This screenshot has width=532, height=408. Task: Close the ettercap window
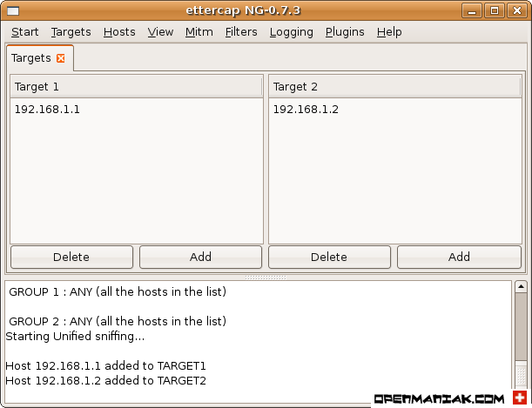tap(516, 10)
